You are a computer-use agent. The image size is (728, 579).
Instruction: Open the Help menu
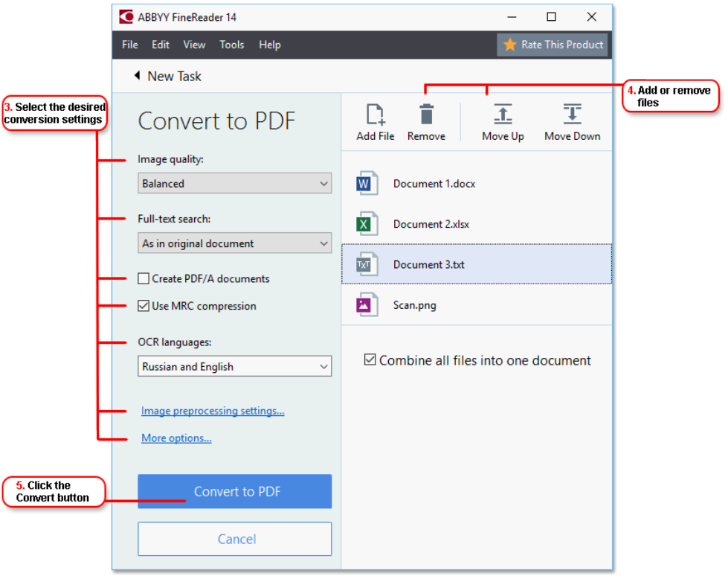[270, 45]
